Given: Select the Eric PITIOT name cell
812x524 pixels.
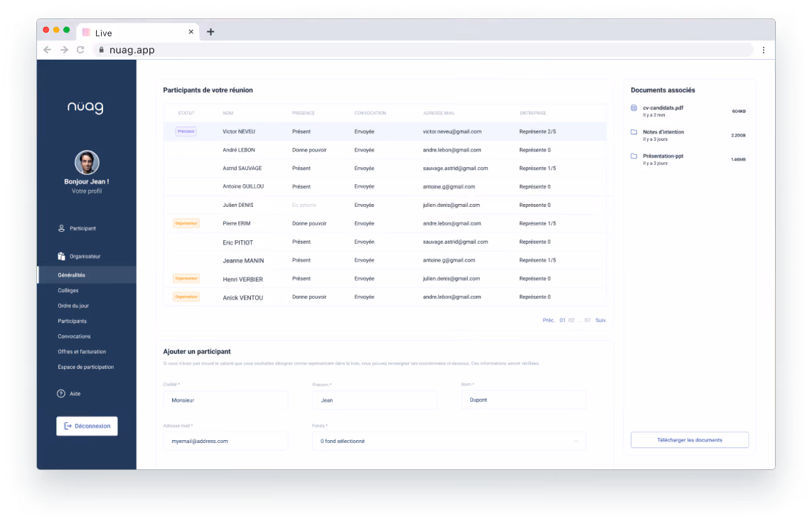Looking at the screenshot, I should pyautogui.click(x=237, y=242).
